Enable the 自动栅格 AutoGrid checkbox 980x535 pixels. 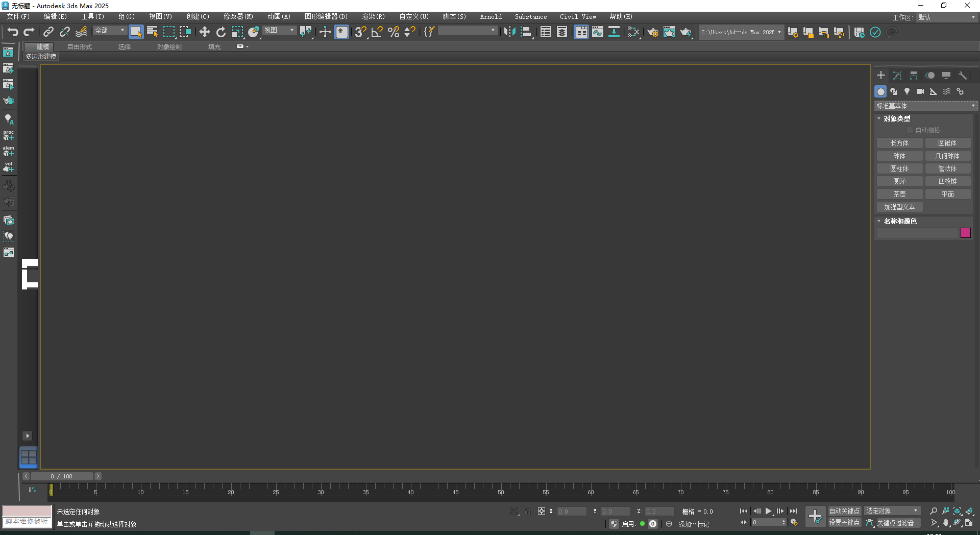point(910,130)
